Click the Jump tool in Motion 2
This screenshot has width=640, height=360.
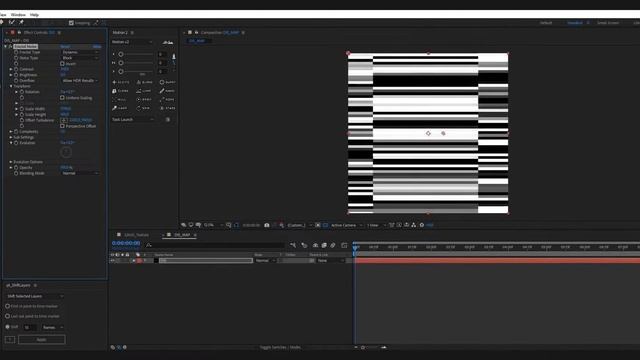coord(144,91)
